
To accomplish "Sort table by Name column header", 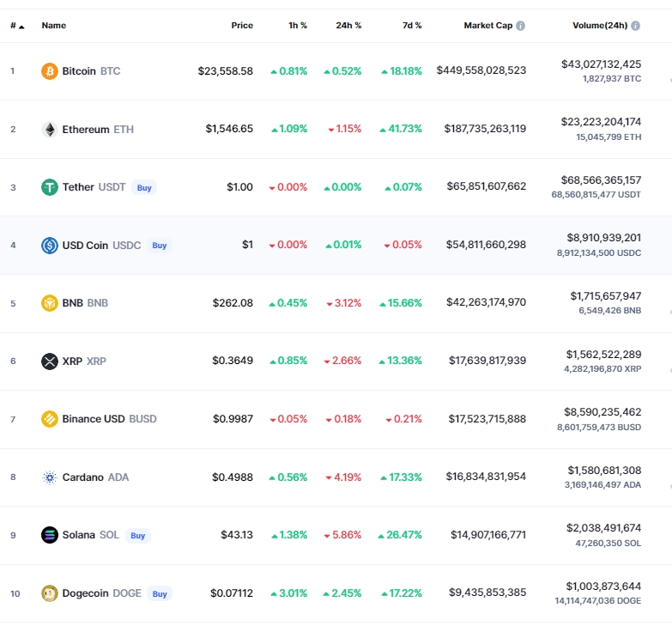I will pyautogui.click(x=54, y=26).
